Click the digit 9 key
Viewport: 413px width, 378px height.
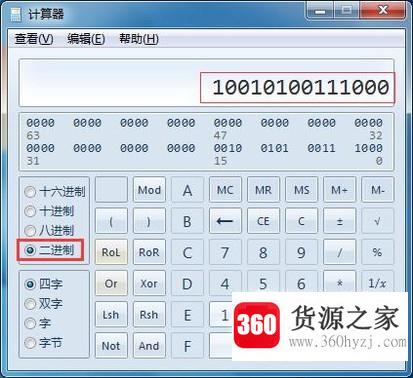point(301,252)
